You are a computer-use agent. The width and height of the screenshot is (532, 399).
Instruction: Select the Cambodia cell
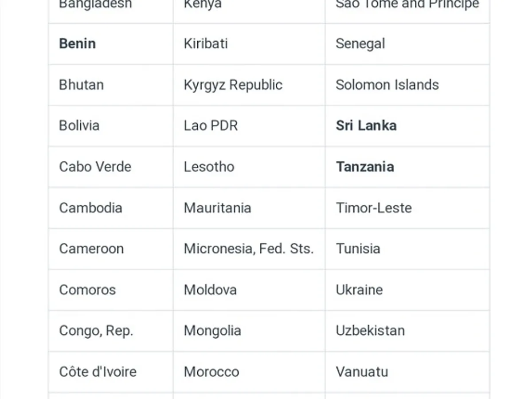click(x=90, y=207)
